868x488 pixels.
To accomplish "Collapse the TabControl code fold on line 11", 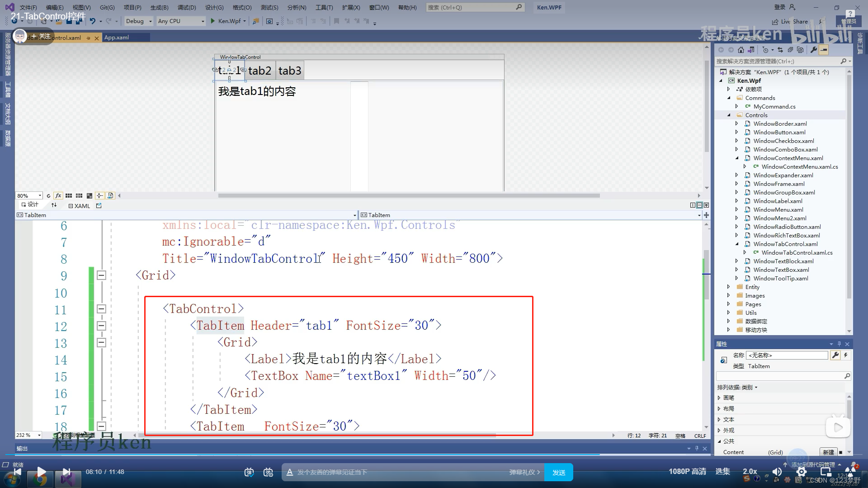I will click(101, 309).
